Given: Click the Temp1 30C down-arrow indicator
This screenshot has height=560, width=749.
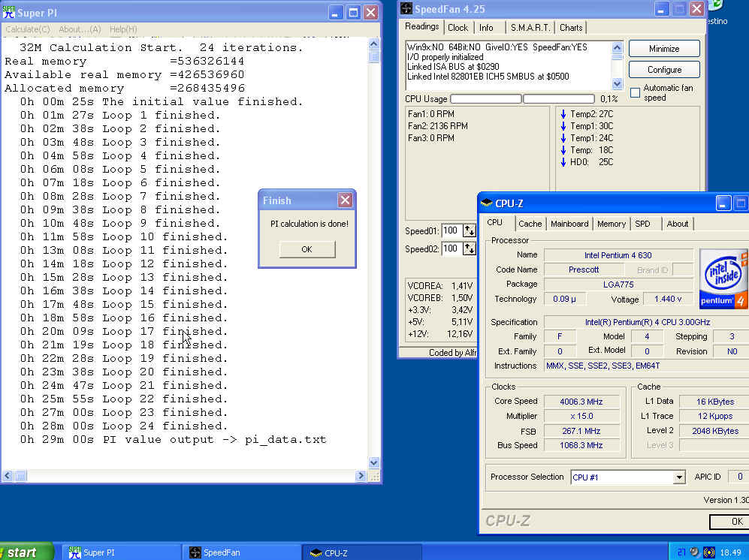Looking at the screenshot, I should pos(563,126).
